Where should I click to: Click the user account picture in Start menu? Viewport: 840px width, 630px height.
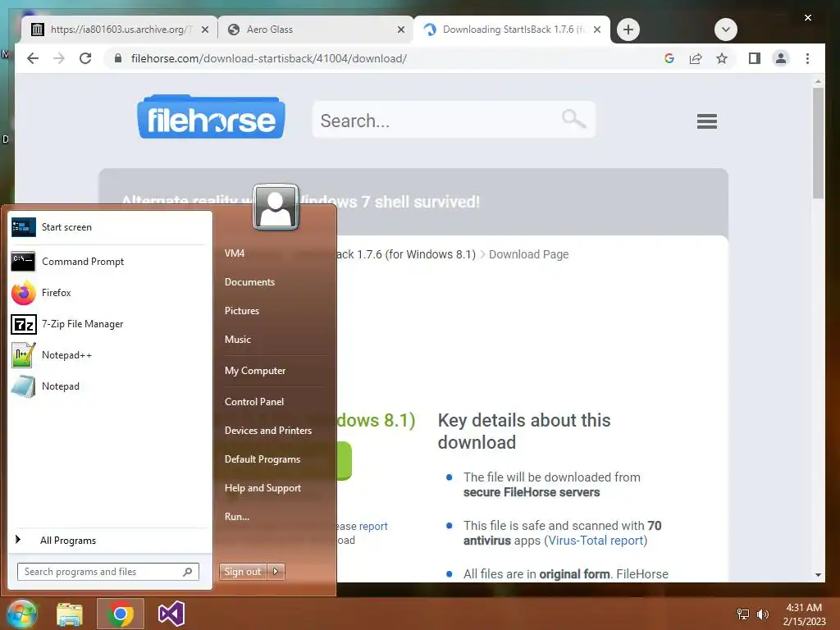click(276, 208)
